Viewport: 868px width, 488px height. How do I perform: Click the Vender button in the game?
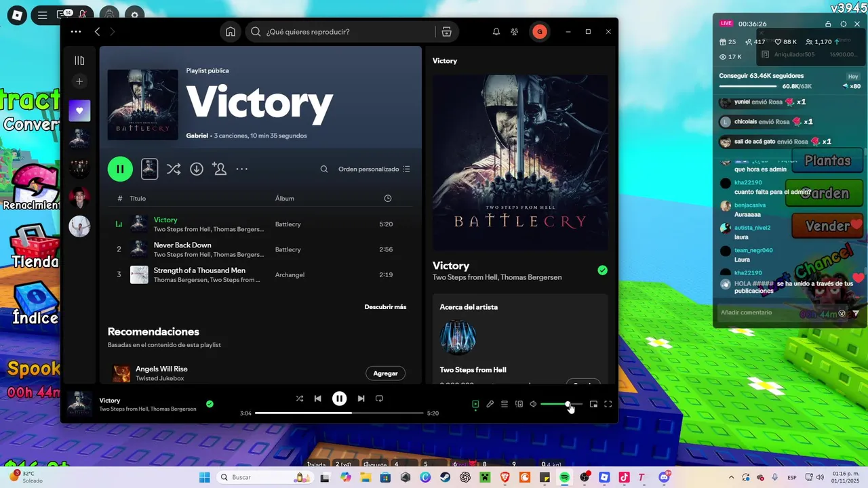(x=827, y=226)
